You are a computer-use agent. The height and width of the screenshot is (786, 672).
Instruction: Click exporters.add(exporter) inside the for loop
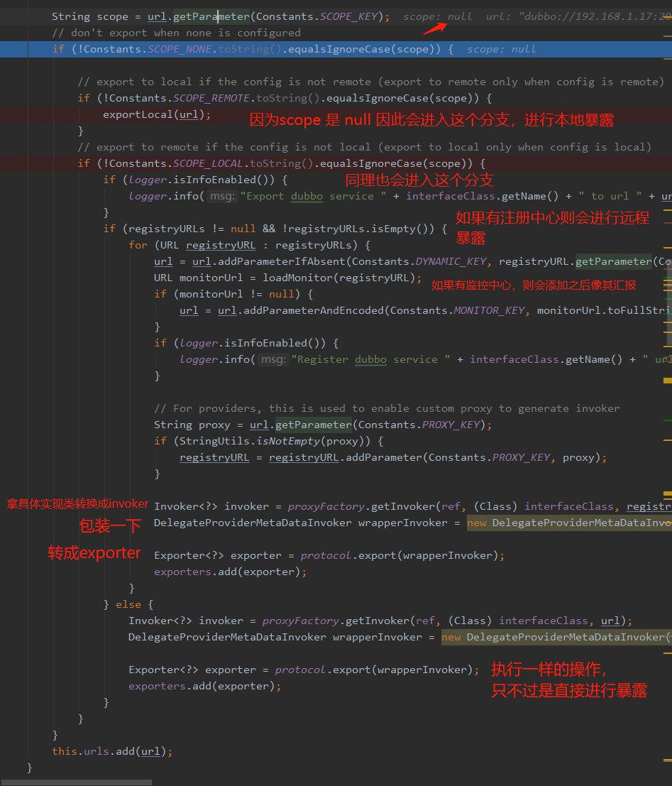(230, 572)
